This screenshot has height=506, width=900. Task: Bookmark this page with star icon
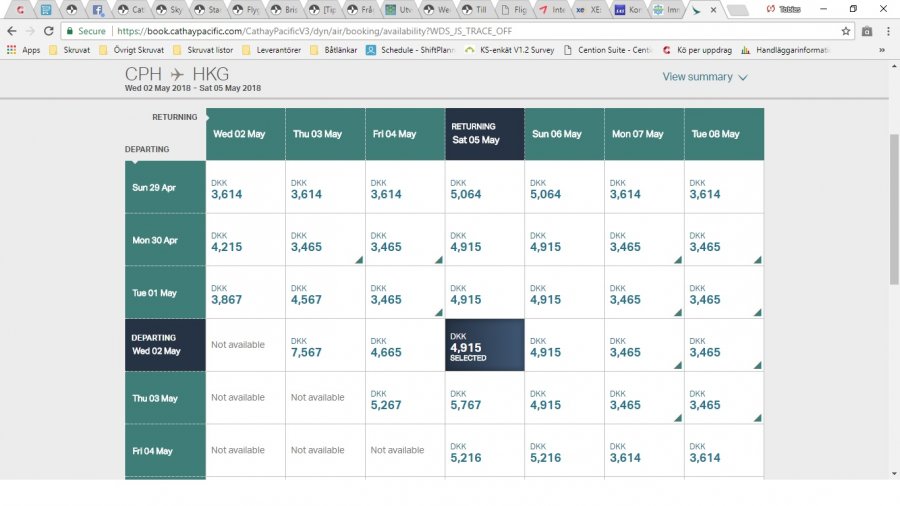pos(845,31)
